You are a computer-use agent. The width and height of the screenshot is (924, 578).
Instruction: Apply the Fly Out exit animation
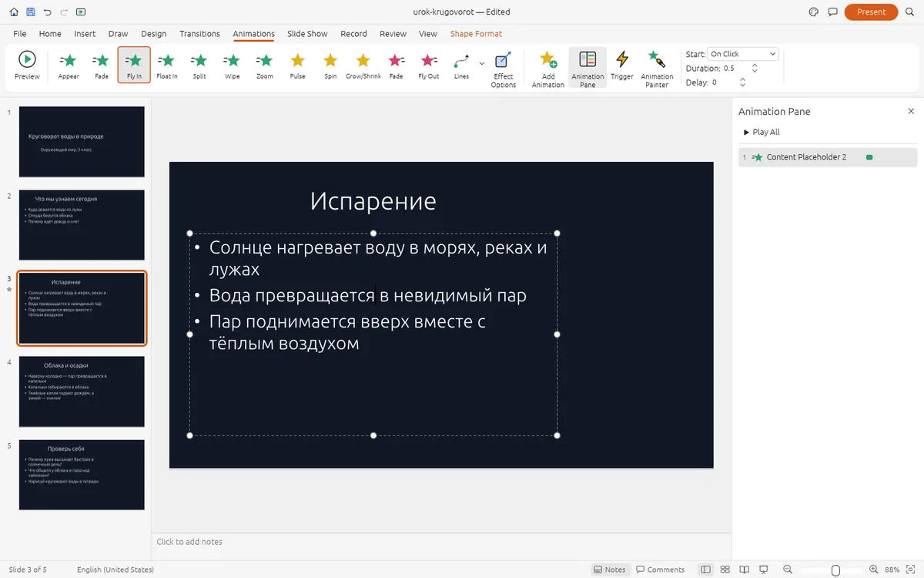pos(428,66)
